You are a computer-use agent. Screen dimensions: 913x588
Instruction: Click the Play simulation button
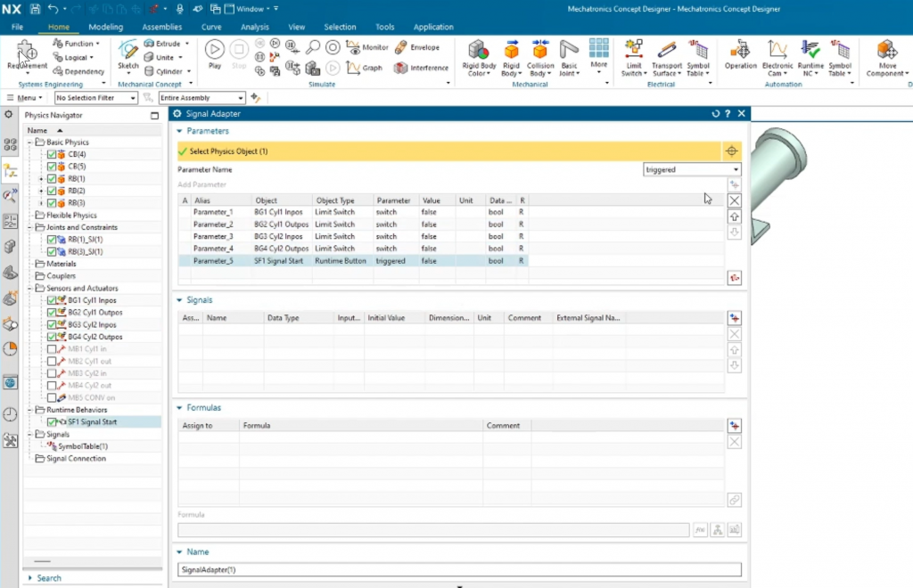[215, 50]
